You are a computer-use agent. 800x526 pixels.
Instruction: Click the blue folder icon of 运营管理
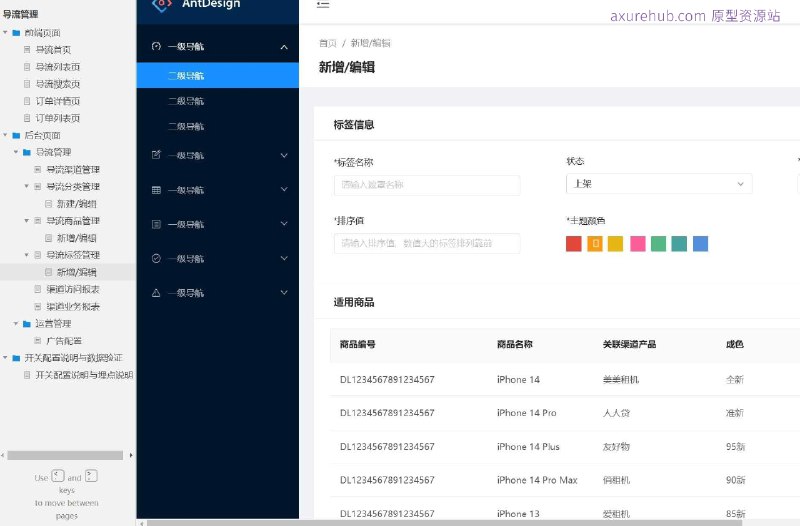pos(27,323)
